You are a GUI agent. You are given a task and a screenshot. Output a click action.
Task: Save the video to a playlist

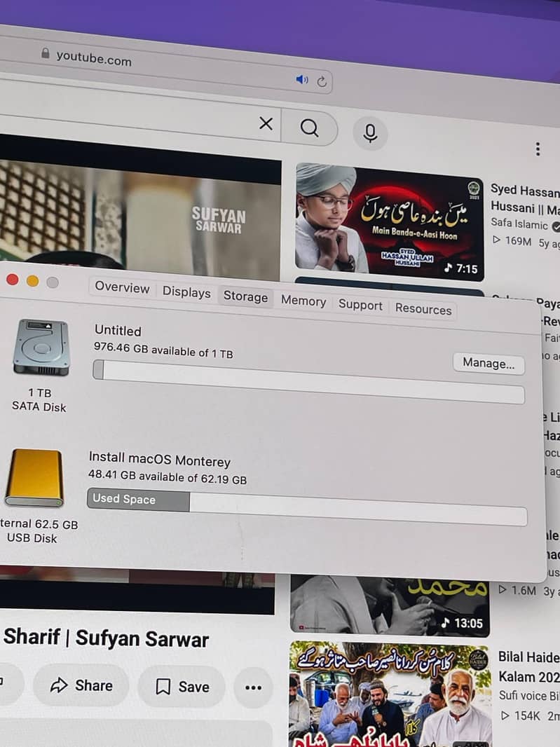[x=182, y=687]
